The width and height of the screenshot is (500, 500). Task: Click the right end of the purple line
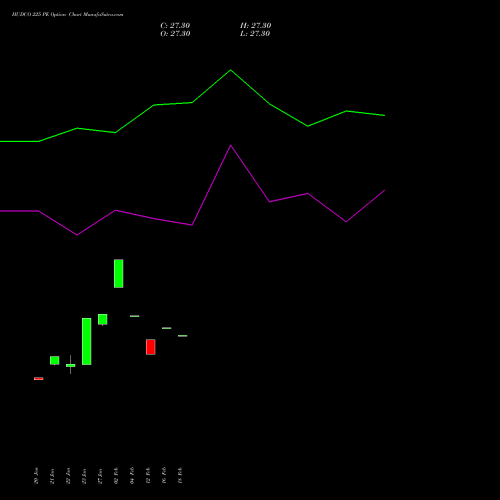385,190
